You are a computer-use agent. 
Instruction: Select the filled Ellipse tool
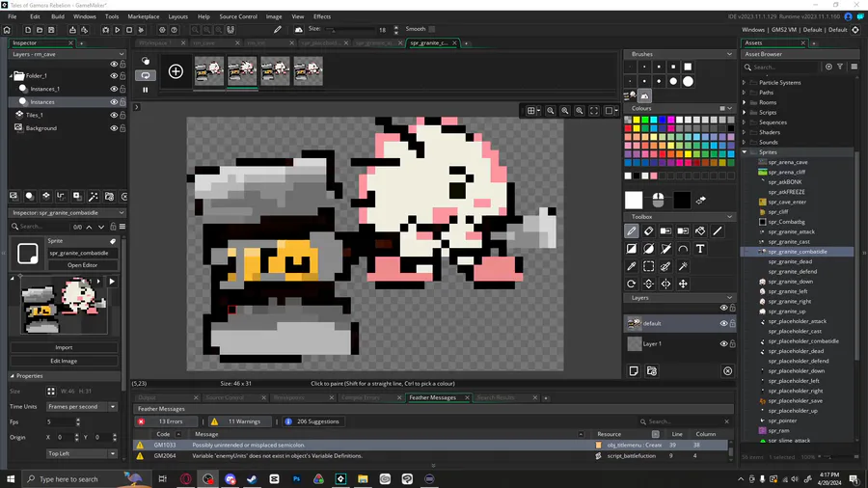(649, 249)
